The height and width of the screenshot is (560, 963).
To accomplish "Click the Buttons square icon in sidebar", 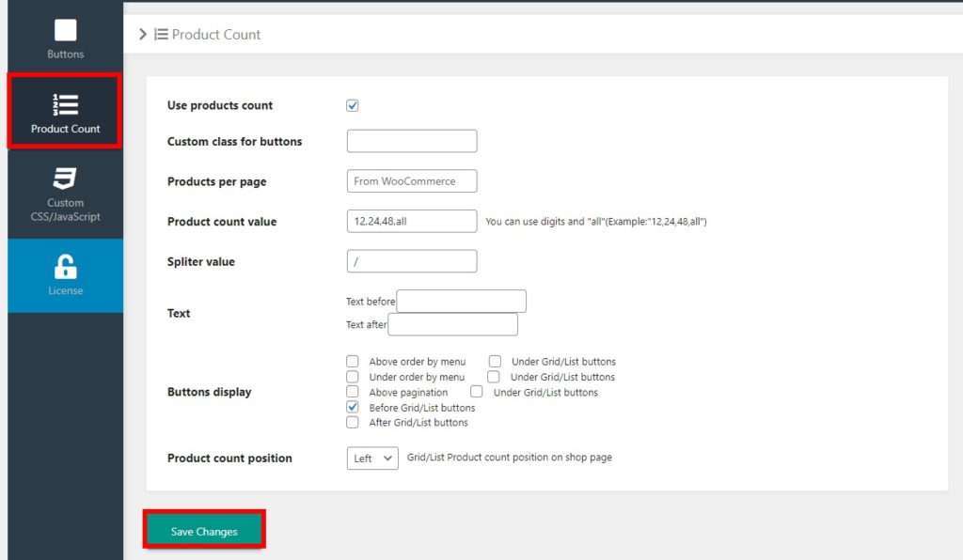I will [x=65, y=29].
